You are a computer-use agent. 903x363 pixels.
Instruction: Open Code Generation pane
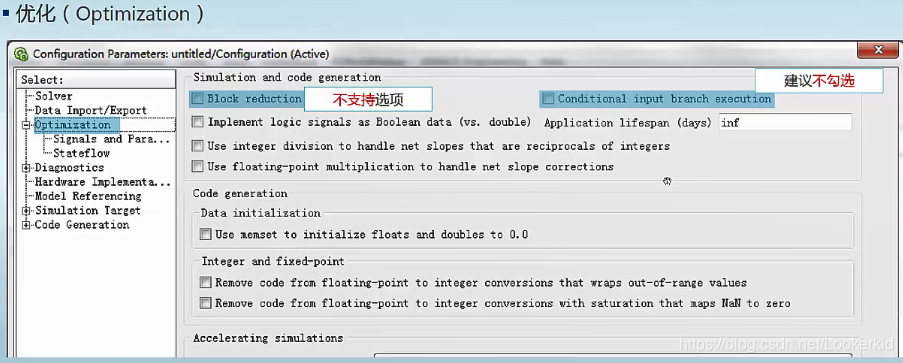pyautogui.click(x=82, y=225)
